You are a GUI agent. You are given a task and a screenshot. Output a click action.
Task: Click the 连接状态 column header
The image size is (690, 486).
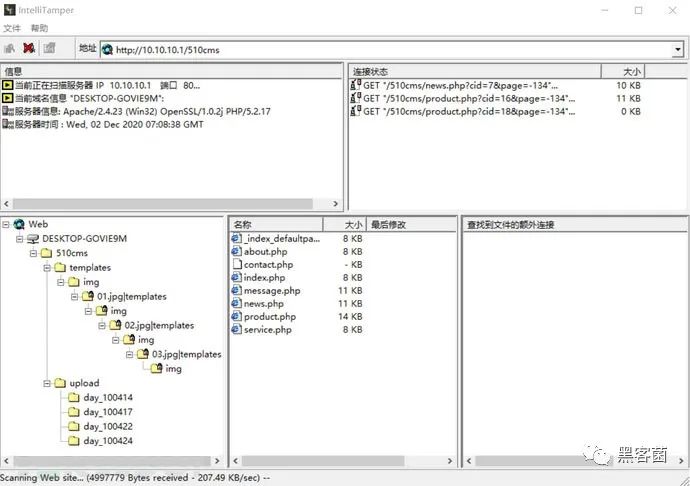(x=475, y=71)
